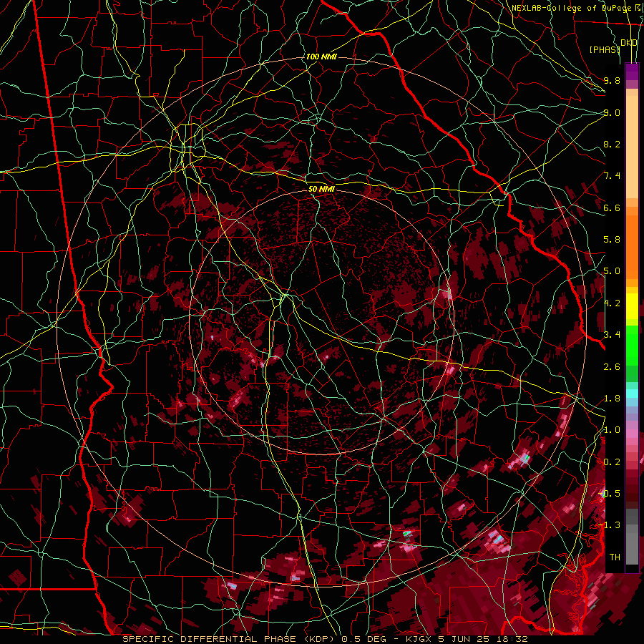
Task: Click the 2.6 value on the color scale
Action: pos(612,366)
